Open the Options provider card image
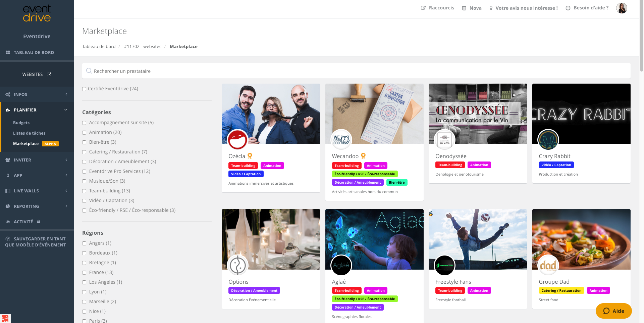Image resolution: width=644 pixels, height=323 pixels. coord(271,239)
